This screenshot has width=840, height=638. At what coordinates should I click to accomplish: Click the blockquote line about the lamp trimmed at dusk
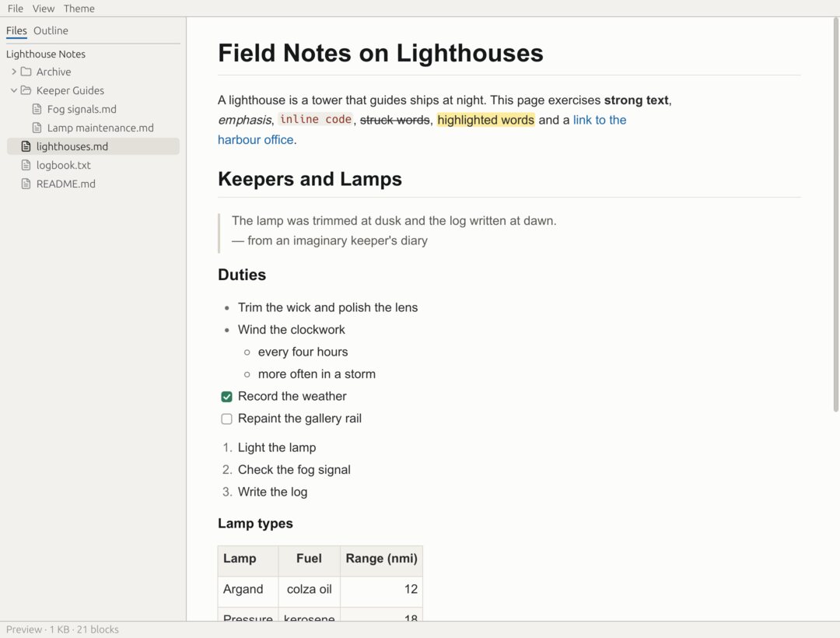click(x=394, y=221)
